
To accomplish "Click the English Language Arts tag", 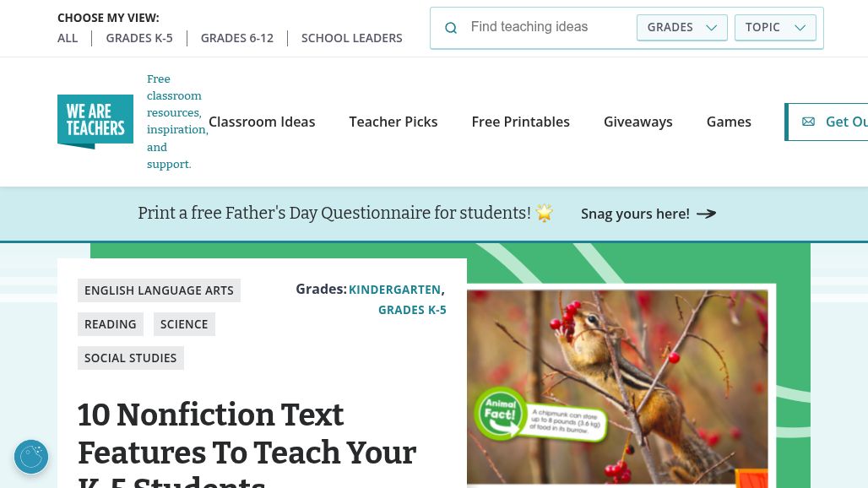I will click(159, 290).
